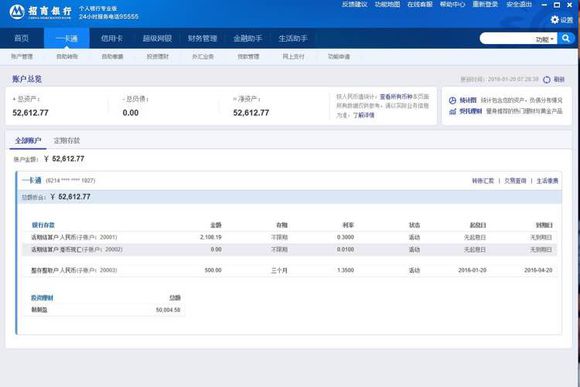The image size is (580, 387).
Task: Click the 三个月 term cell
Action: [279, 270]
